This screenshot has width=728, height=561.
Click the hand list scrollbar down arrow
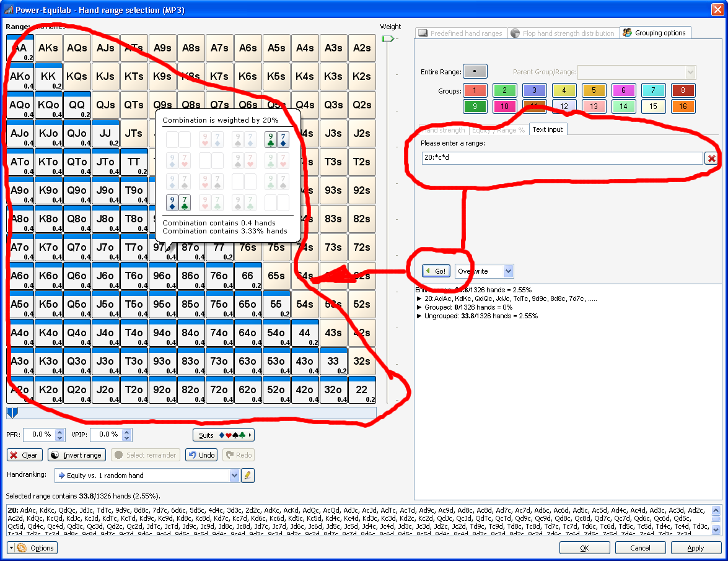point(716,530)
